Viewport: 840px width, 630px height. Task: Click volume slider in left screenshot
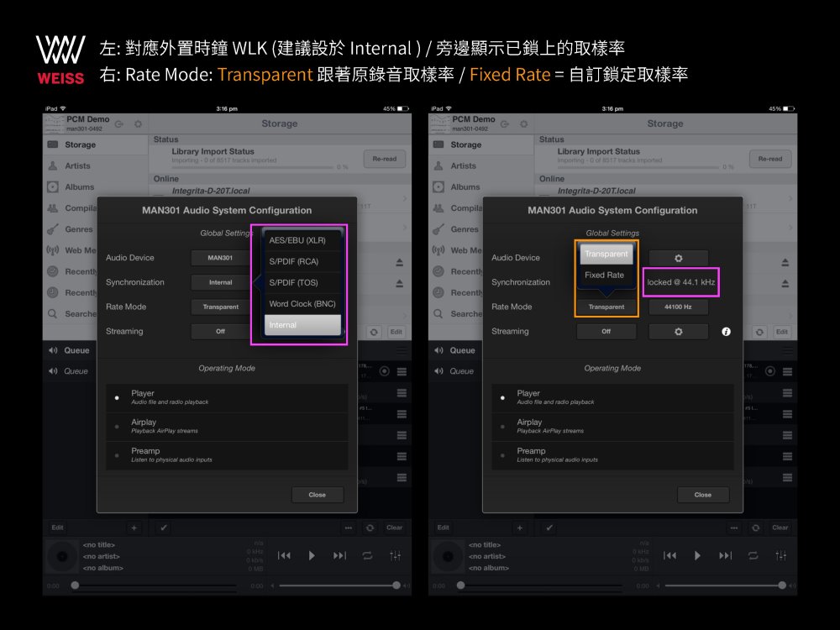(339, 585)
